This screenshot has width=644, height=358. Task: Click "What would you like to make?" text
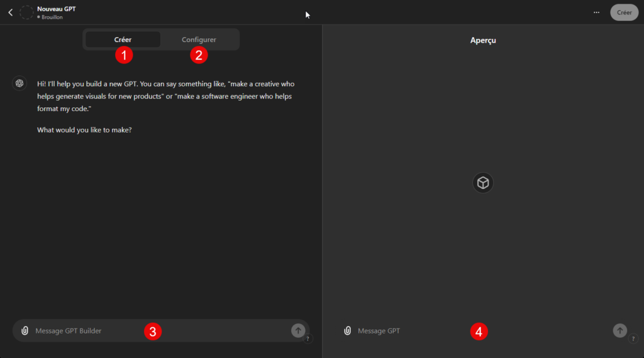tap(85, 129)
